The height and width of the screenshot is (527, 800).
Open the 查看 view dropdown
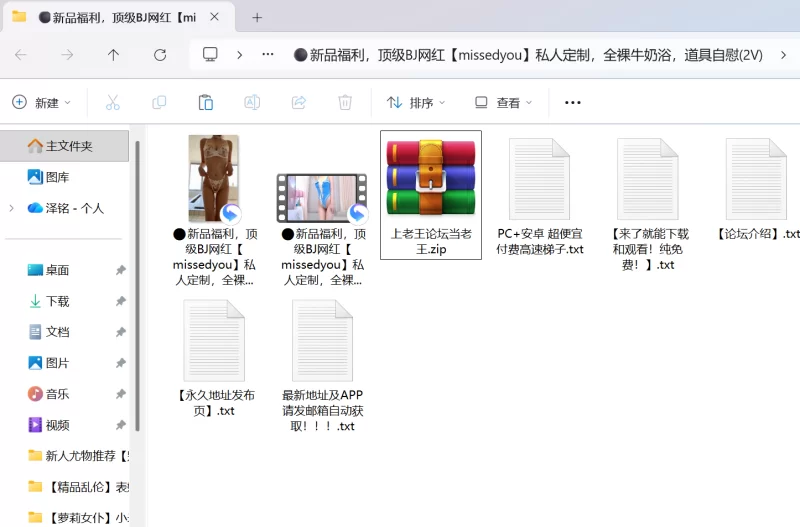coord(503,102)
